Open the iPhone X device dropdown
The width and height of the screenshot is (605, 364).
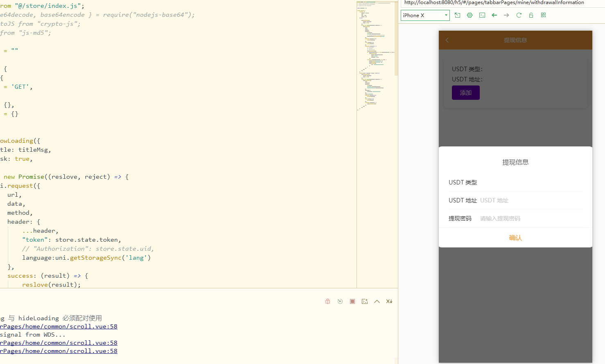[x=425, y=16]
